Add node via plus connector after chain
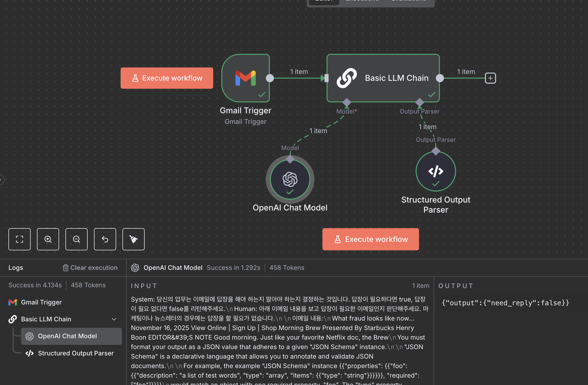 coord(490,78)
